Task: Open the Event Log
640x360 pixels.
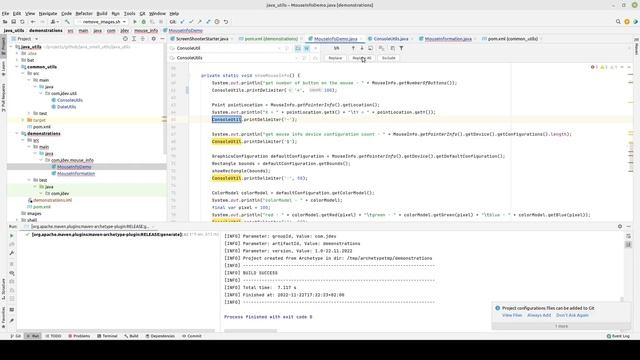Action: [618, 336]
